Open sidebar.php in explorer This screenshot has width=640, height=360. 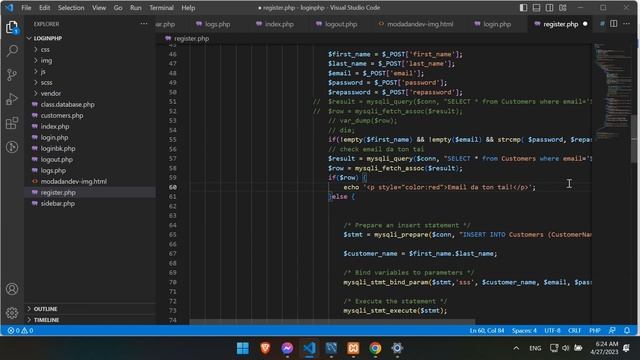(58, 203)
